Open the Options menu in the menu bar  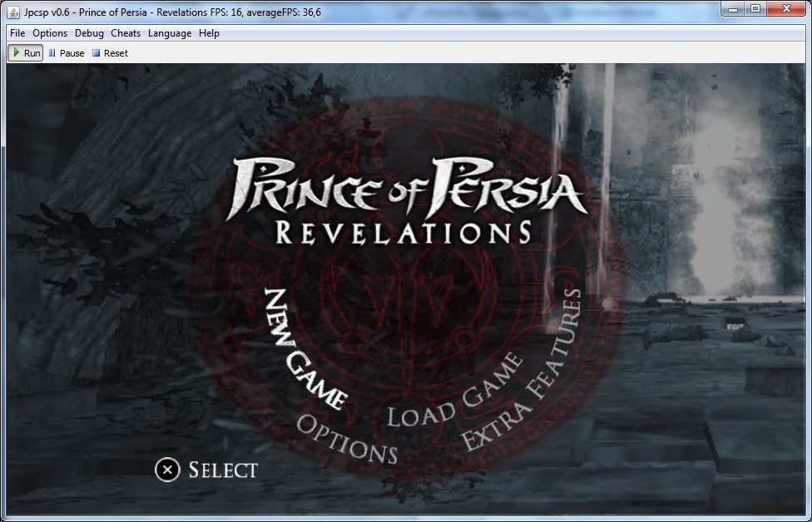coord(50,33)
